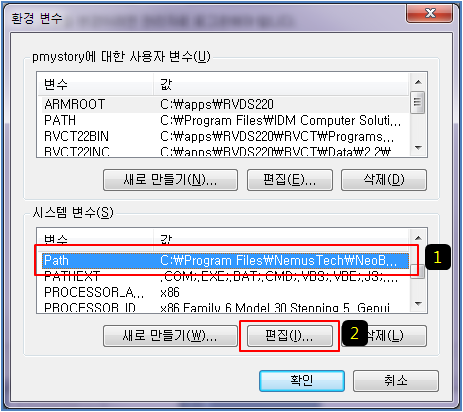The height and width of the screenshot is (412, 463).
Task: Click the user variables New (새로 만들기(N)) button
Action: point(170,180)
